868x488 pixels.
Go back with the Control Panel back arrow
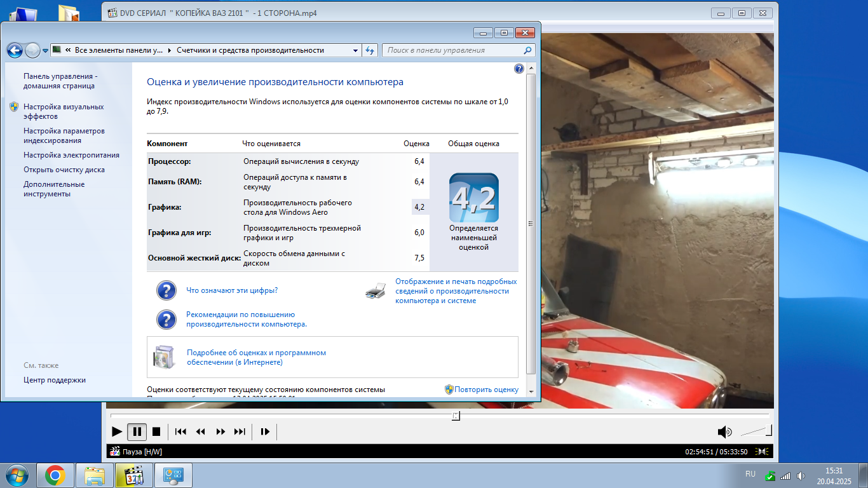click(x=15, y=50)
